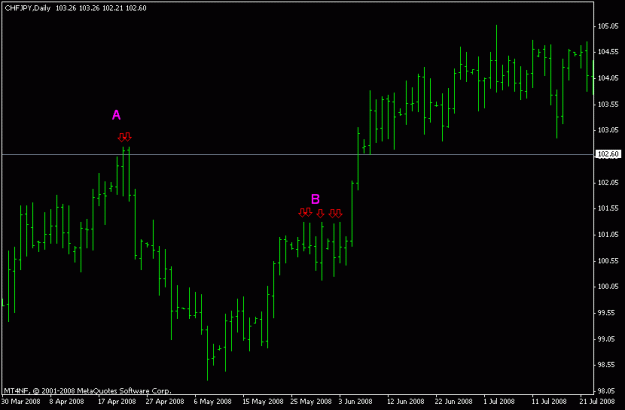The height and width of the screenshot is (410, 625).
Task: Click the 3 Jun 2008 date label
Action: [356, 401]
